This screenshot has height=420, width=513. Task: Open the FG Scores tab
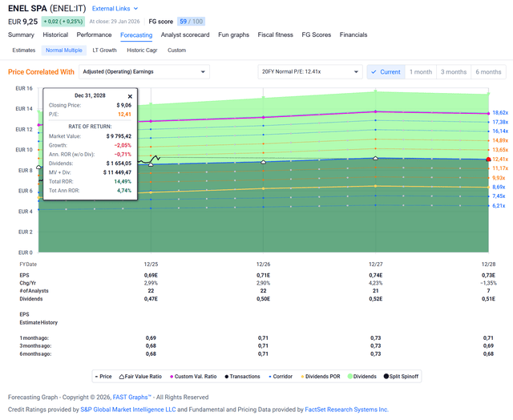317,34
